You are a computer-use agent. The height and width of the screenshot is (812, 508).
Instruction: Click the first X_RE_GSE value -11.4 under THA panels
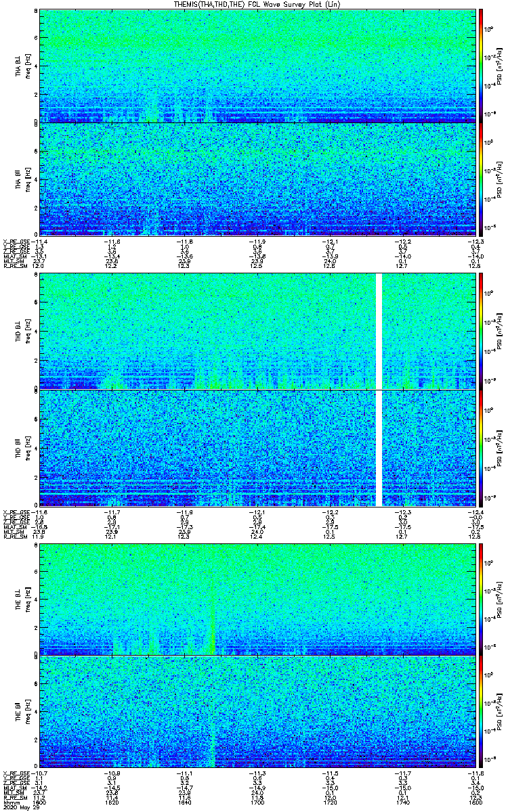coord(39,242)
